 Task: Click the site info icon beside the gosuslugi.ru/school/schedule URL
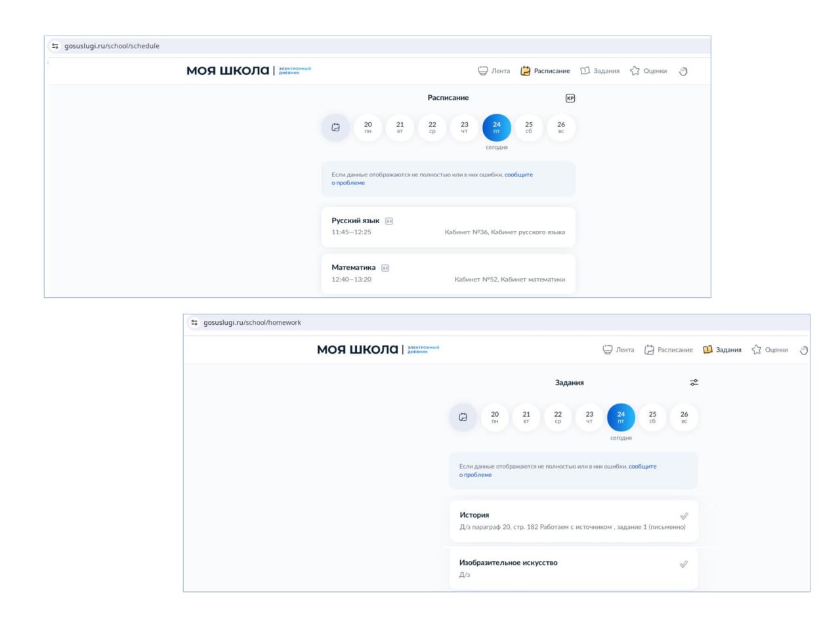tap(55, 46)
